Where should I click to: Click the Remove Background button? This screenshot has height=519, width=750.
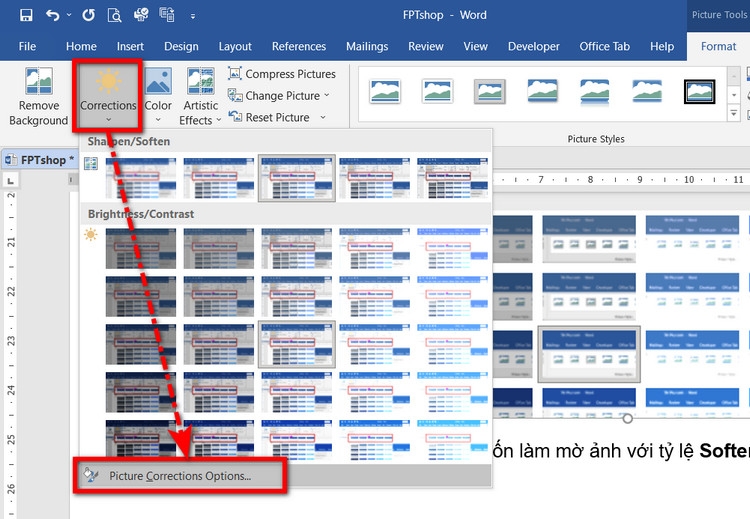tap(39, 97)
